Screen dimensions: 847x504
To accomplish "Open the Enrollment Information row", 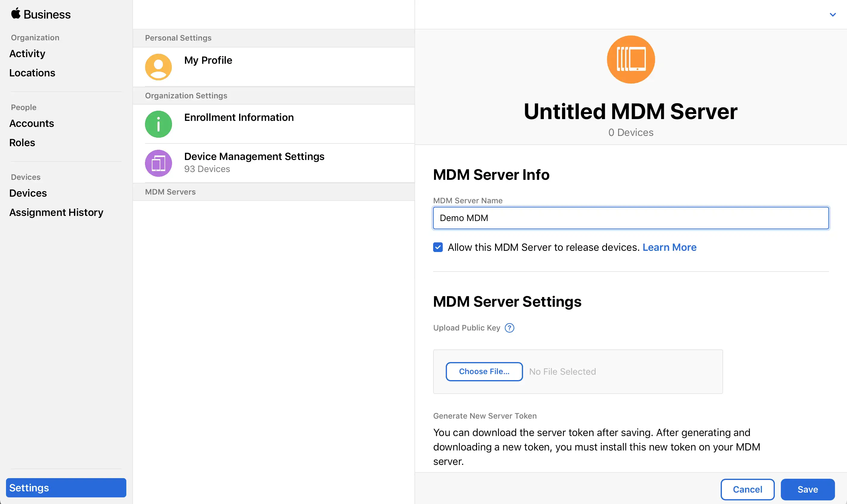I will tap(273, 124).
